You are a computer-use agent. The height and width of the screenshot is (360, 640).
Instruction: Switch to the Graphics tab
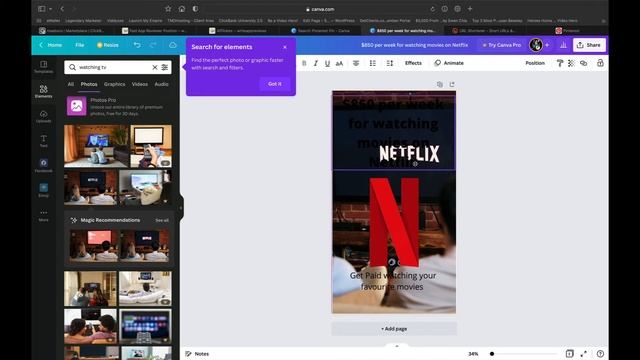pyautogui.click(x=115, y=84)
